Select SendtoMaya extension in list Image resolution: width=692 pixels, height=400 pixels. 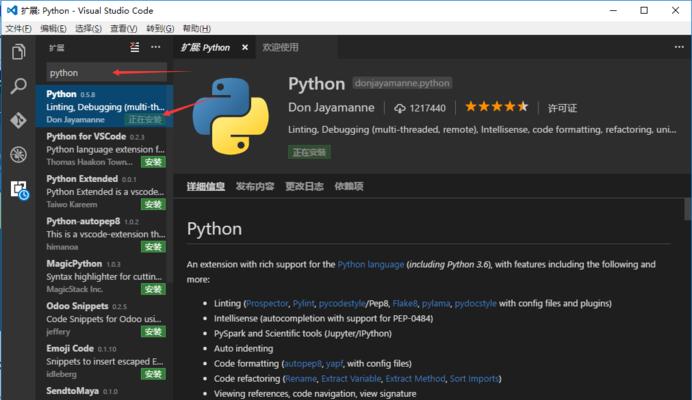pyautogui.click(x=104, y=391)
